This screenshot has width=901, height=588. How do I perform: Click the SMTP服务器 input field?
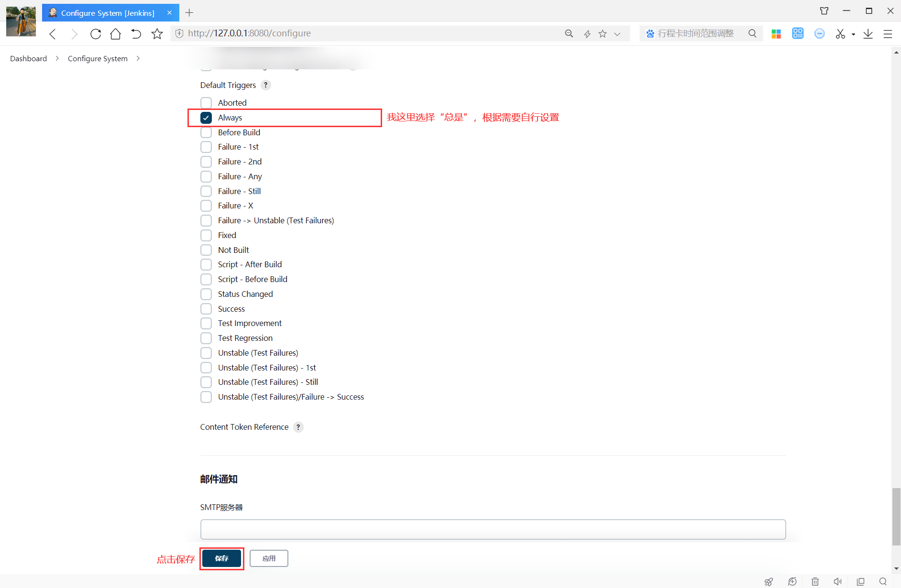coord(493,529)
